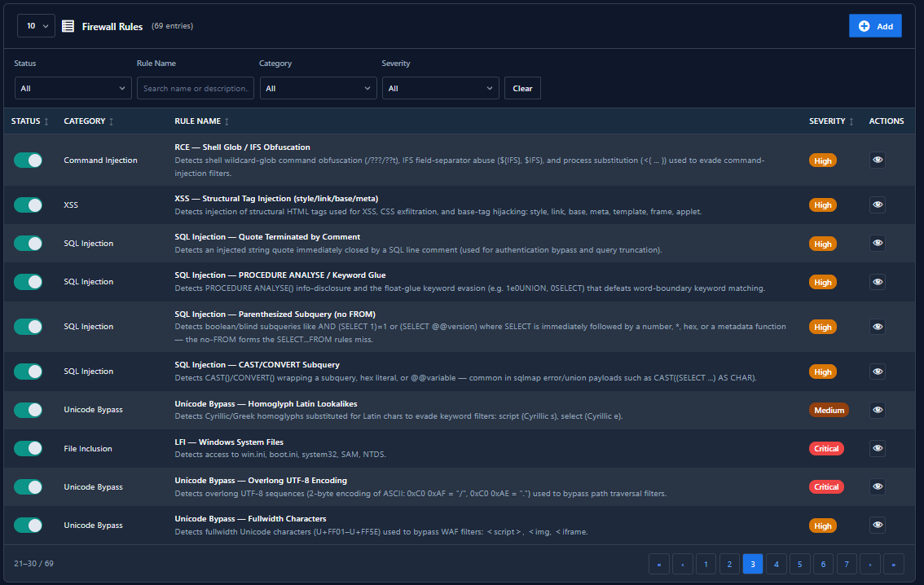The height and width of the screenshot is (585, 924).
Task: Expand the Category filter dropdown
Action: [319, 88]
